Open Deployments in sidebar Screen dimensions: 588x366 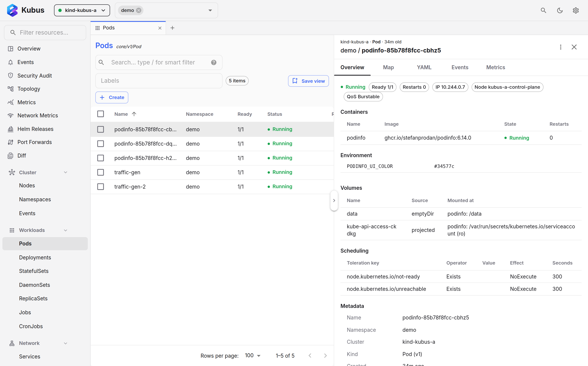coord(45,257)
